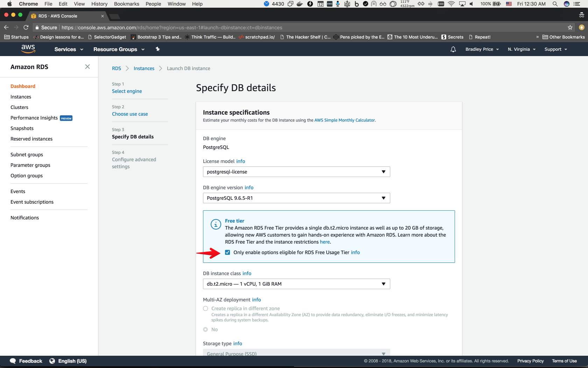Close the Amazon RDS side panel
This screenshot has width=588, height=368.
tap(87, 67)
